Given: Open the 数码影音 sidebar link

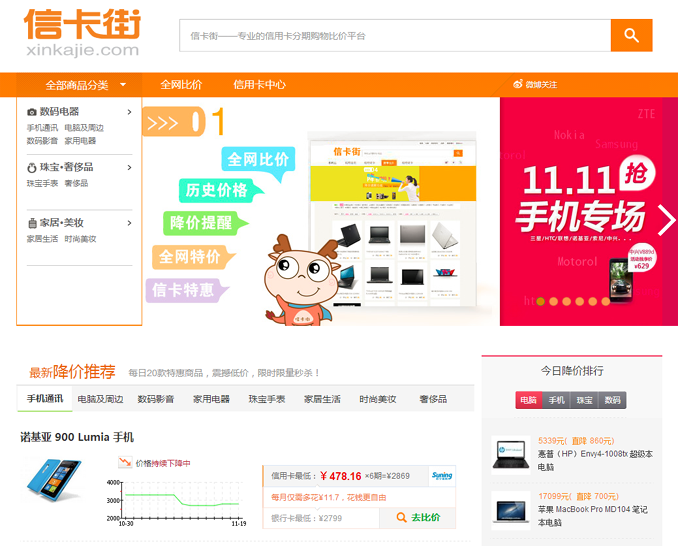Looking at the screenshot, I should tap(42, 140).
